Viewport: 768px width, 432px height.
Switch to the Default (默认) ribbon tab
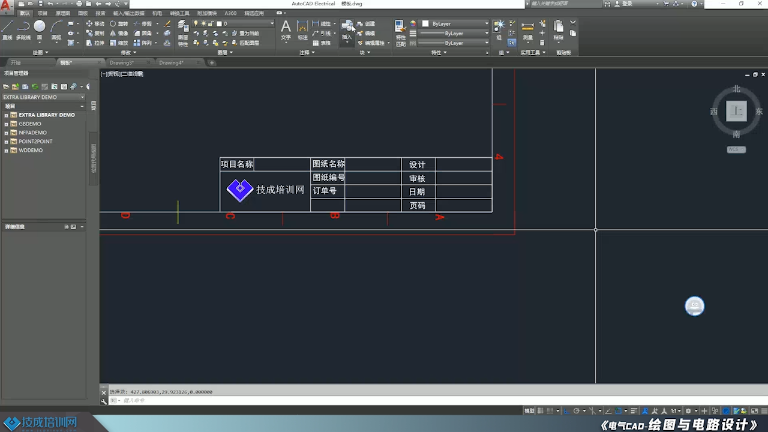(24, 13)
